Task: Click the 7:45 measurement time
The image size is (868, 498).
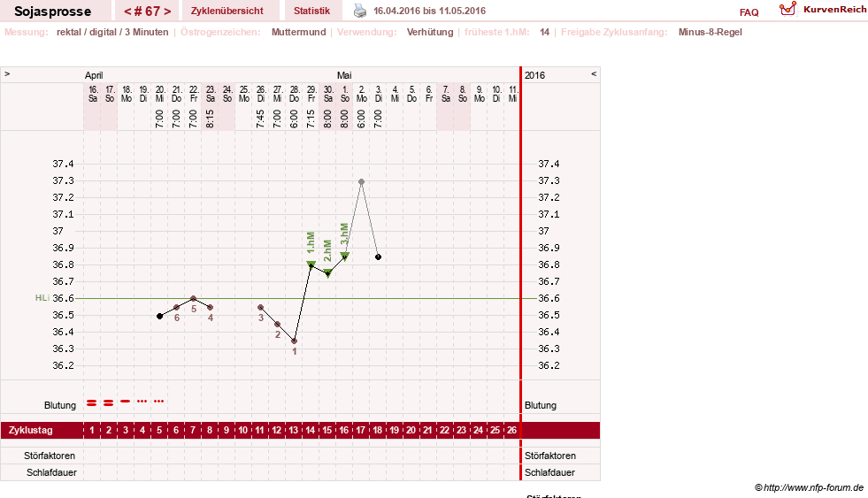Action: [261, 119]
